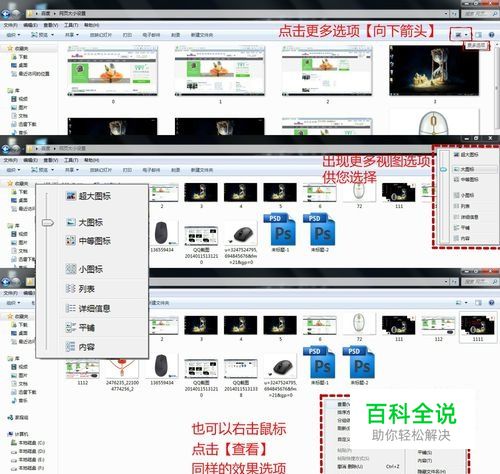Select 计算机 in bottom window sidebar
The width and height of the screenshot is (500, 474).
(x=18, y=434)
